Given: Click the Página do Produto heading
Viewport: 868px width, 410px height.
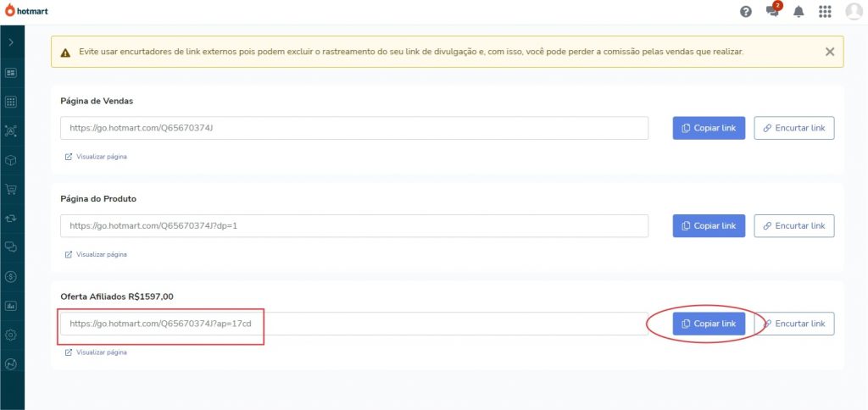Looking at the screenshot, I should 98,198.
